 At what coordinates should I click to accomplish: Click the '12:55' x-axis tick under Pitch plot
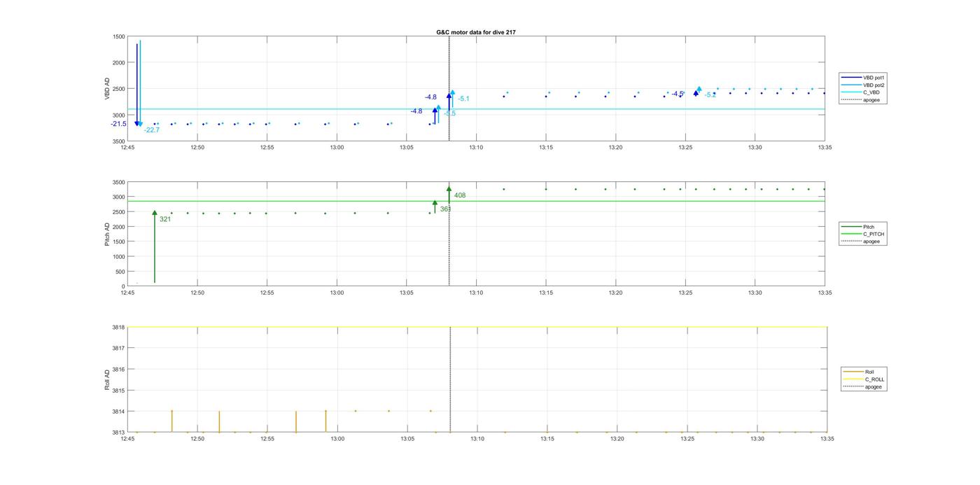click(267, 293)
